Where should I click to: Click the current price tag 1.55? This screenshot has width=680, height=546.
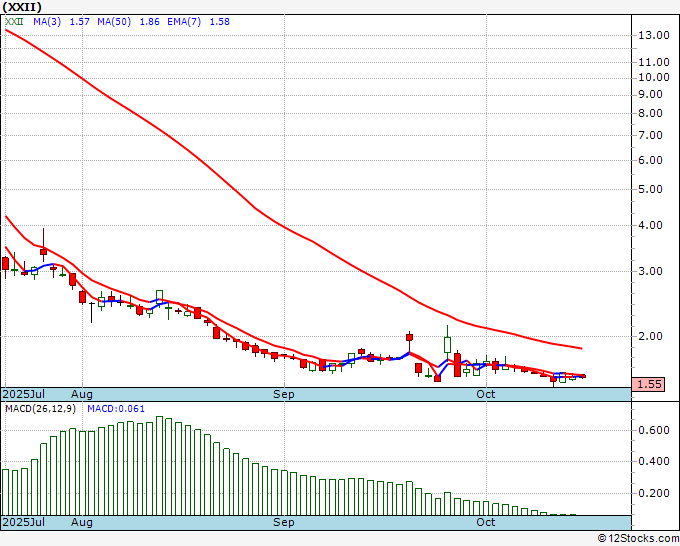648,384
